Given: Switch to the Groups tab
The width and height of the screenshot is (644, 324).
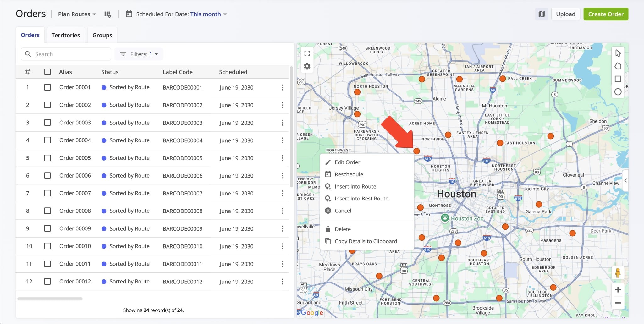Looking at the screenshot, I should click(102, 35).
